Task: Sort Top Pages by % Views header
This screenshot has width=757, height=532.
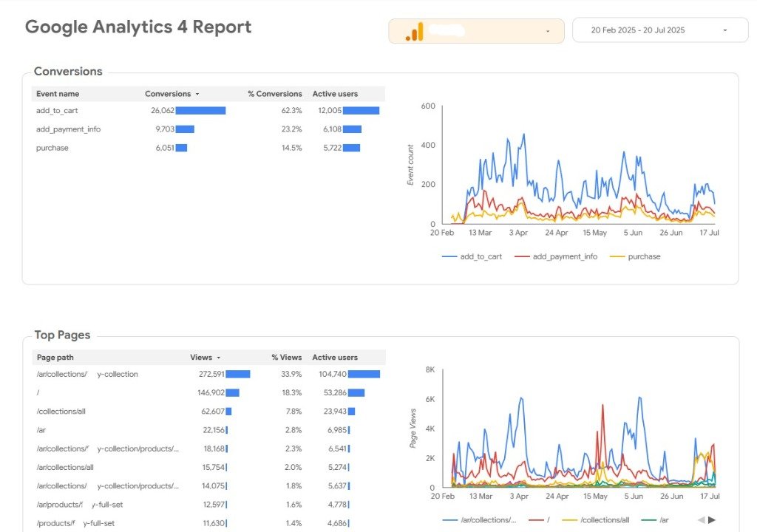Action: (286, 358)
